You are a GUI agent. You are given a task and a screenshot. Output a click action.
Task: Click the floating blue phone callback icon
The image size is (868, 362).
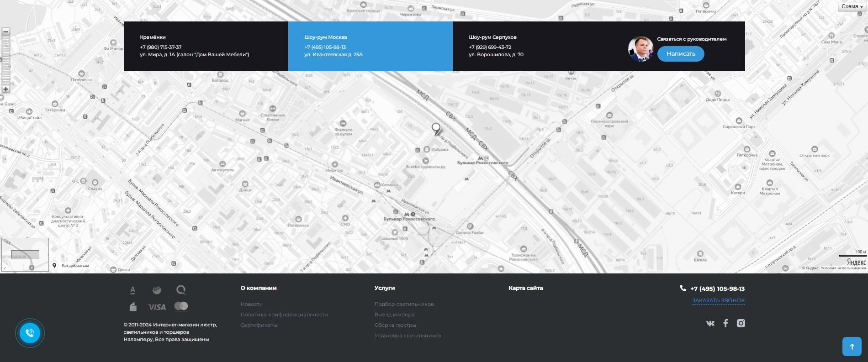point(30,333)
